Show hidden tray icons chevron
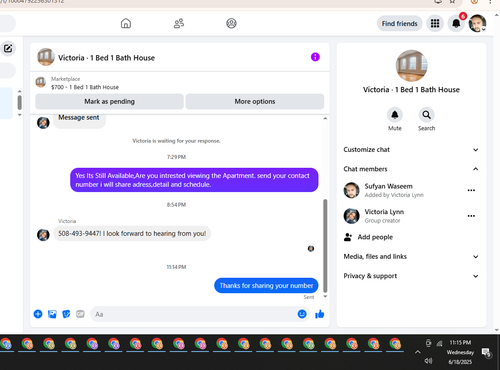This screenshot has width=500, height=370. coord(417,352)
